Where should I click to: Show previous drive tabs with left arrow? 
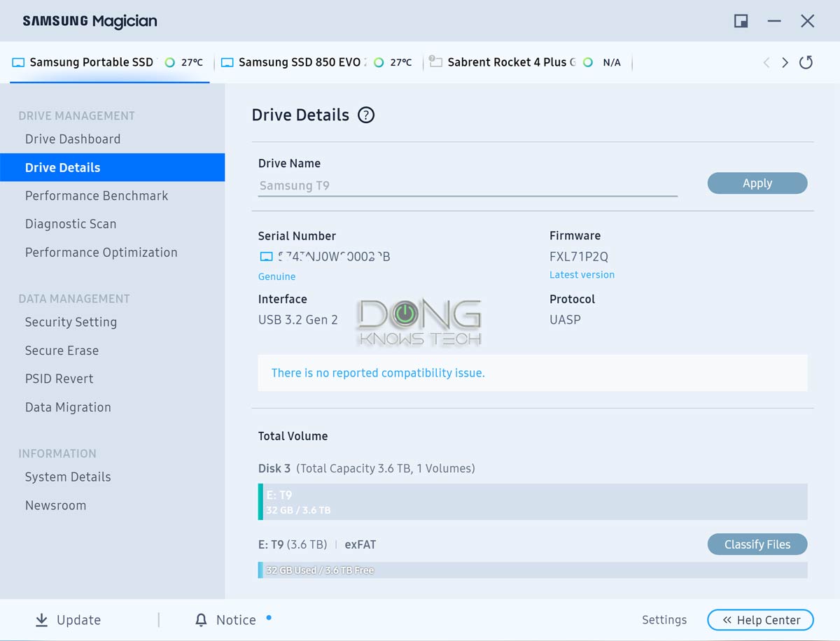tap(766, 62)
